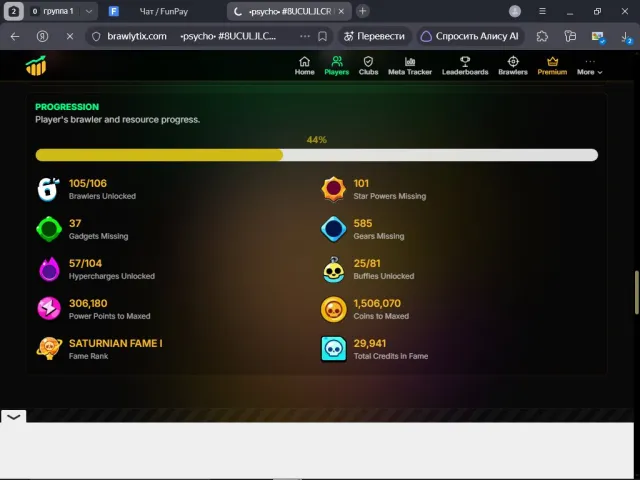Go to the Clubs section
The width and height of the screenshot is (640, 480).
tap(368, 66)
